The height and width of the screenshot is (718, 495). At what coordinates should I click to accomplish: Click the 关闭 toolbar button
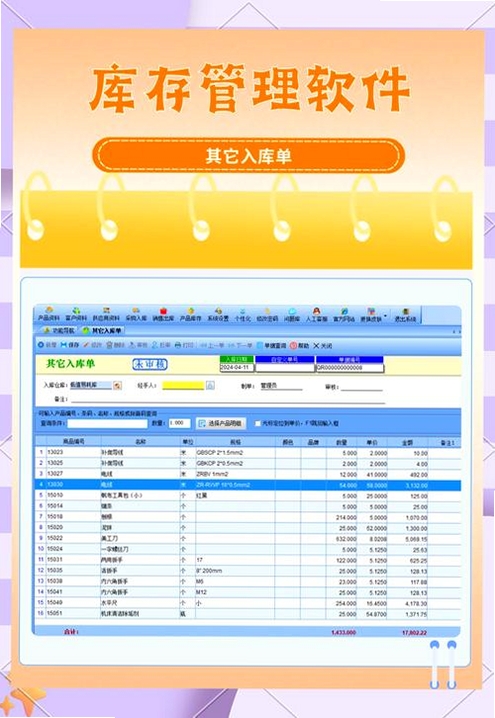coord(323,345)
